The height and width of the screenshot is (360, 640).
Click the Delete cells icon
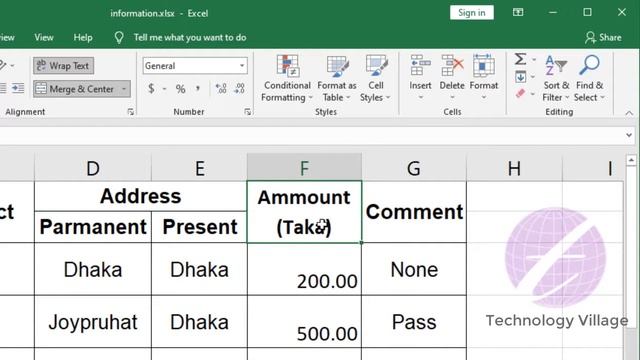click(x=452, y=66)
